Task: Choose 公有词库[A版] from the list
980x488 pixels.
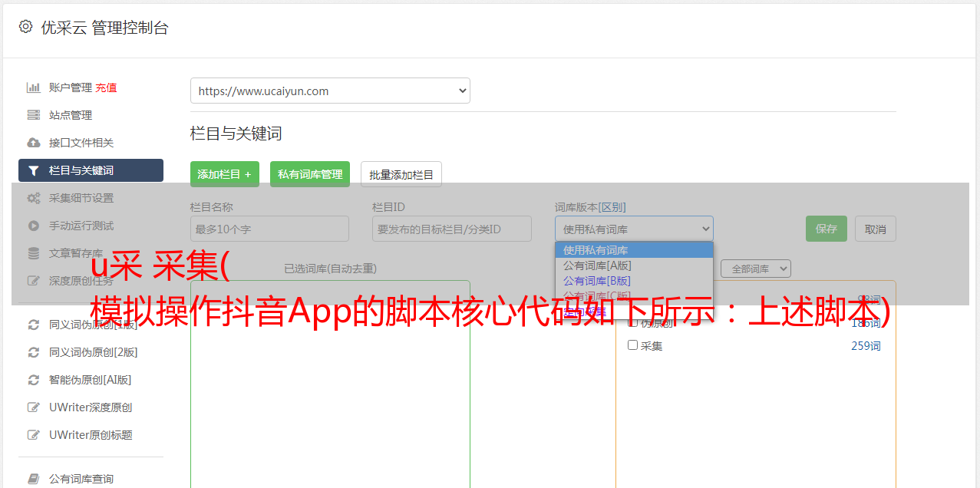Action: click(634, 265)
